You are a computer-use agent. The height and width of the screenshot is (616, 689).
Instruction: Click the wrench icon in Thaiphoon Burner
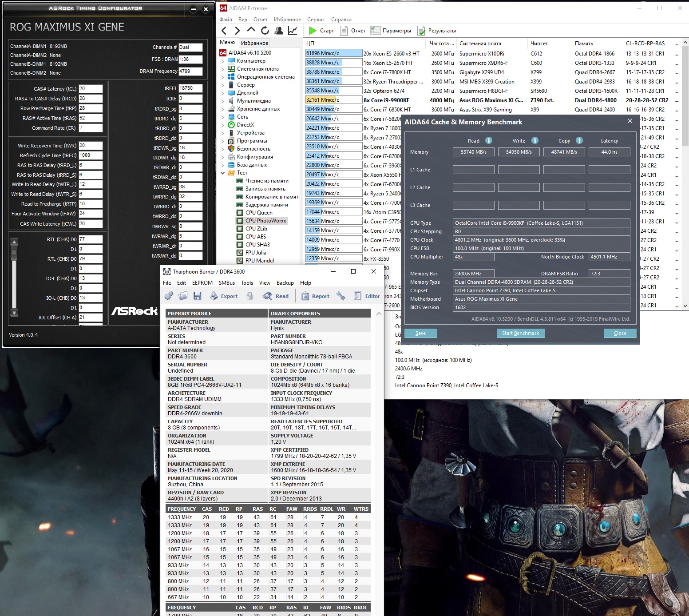pyautogui.click(x=341, y=296)
